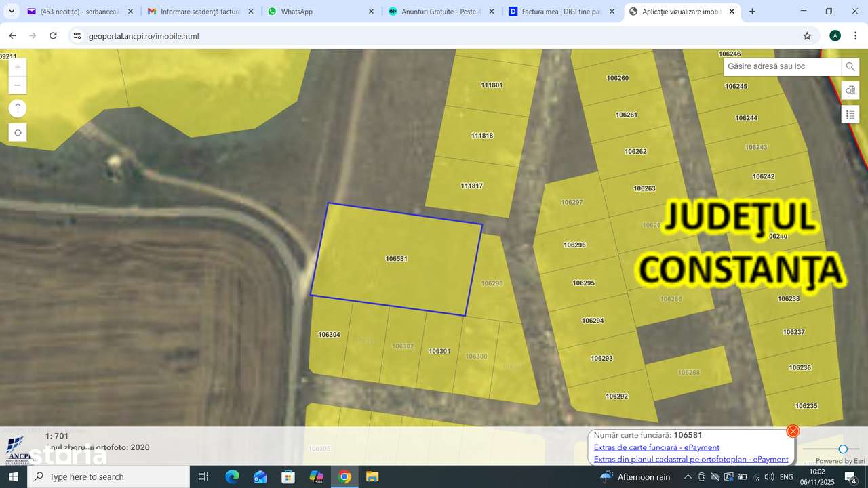This screenshot has width=868, height=488.
Task: Select parcel 106292 on the map
Action: [x=616, y=396]
